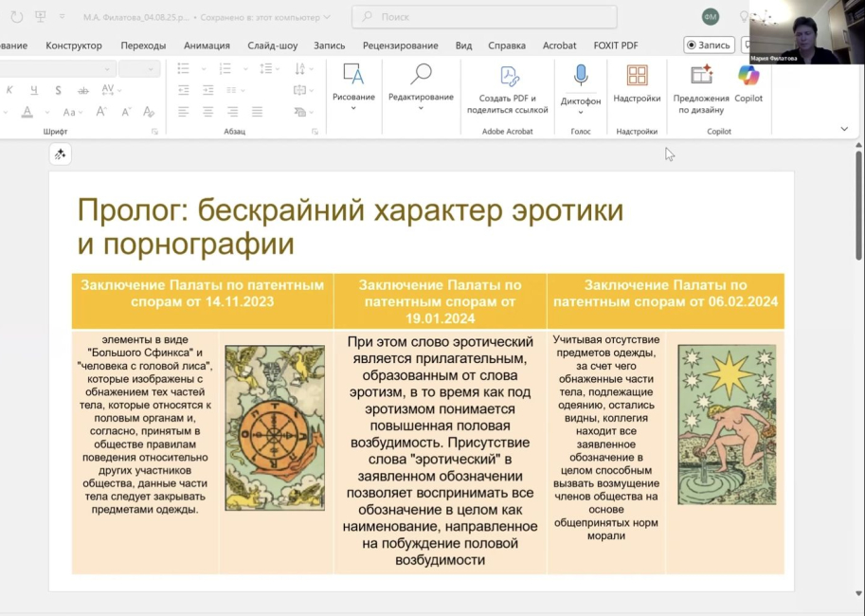Image resolution: width=865 pixels, height=616 pixels.
Task: Open the Анимация tab
Action: [x=207, y=45]
